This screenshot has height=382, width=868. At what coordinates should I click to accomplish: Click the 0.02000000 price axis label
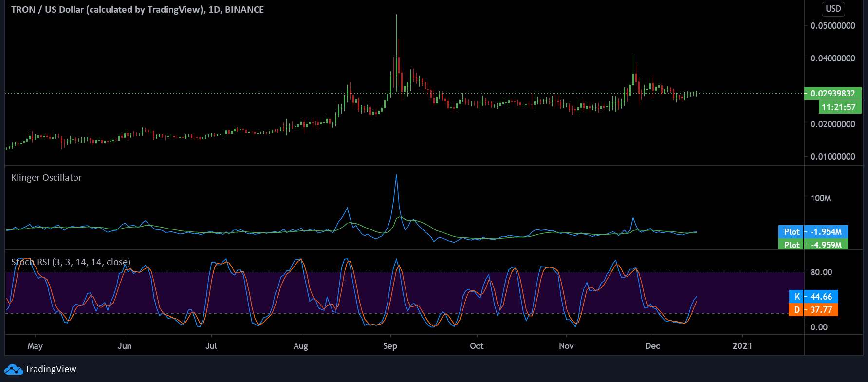pos(832,124)
